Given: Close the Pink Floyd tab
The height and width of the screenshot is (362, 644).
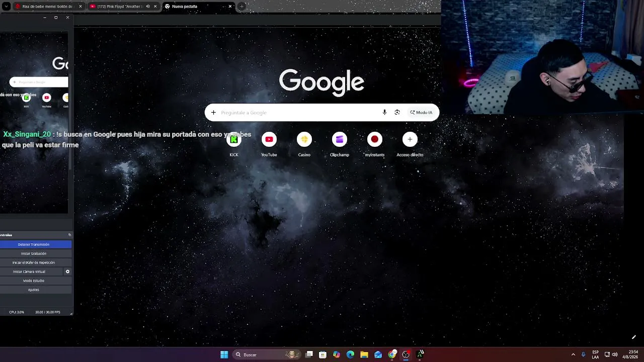Looking at the screenshot, I should 155,7.
